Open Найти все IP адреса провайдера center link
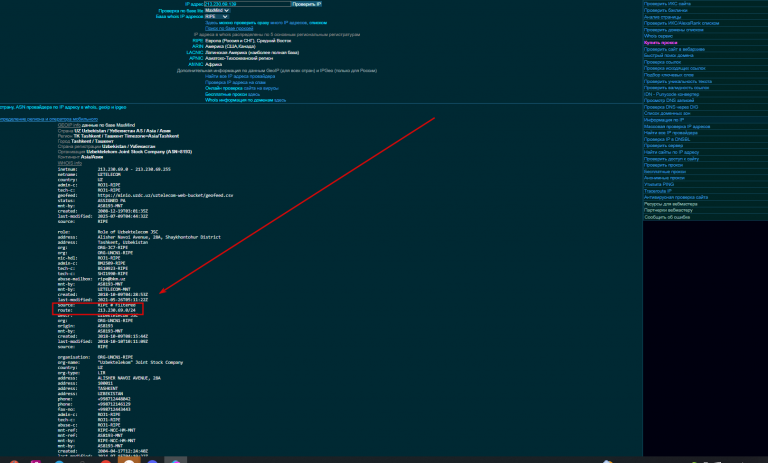The image size is (768, 463). pyautogui.click(x=240, y=76)
